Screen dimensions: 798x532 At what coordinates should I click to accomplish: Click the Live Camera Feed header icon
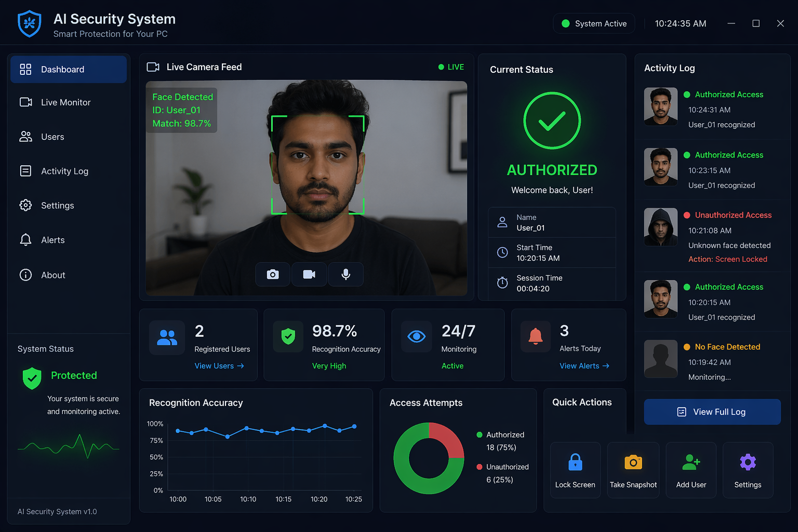point(153,67)
